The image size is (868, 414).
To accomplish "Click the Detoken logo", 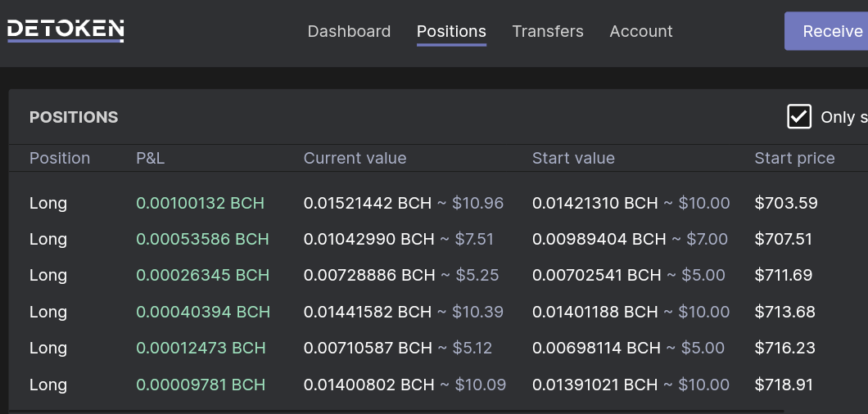I will pyautogui.click(x=66, y=30).
